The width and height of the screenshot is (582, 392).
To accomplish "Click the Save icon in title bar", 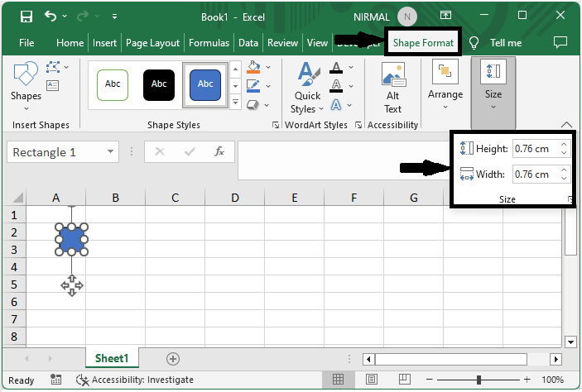I will pos(26,16).
